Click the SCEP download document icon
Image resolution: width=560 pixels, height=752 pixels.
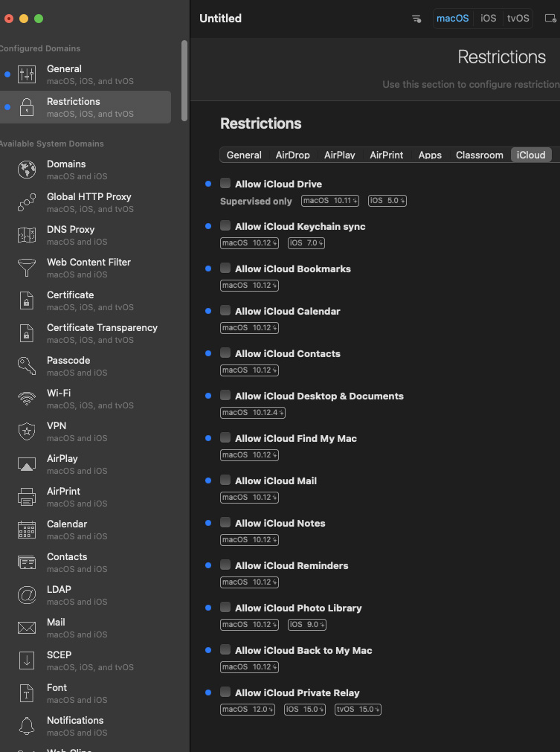tap(27, 661)
